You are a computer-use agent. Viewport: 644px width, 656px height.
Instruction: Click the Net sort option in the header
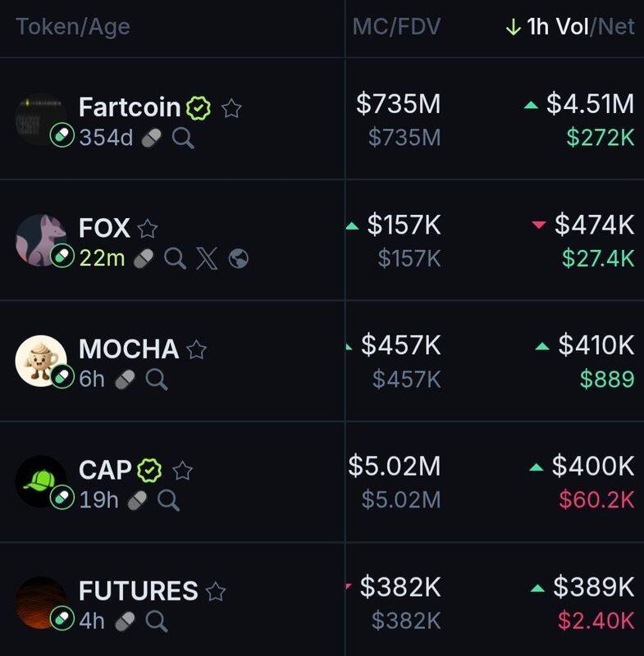(617, 27)
